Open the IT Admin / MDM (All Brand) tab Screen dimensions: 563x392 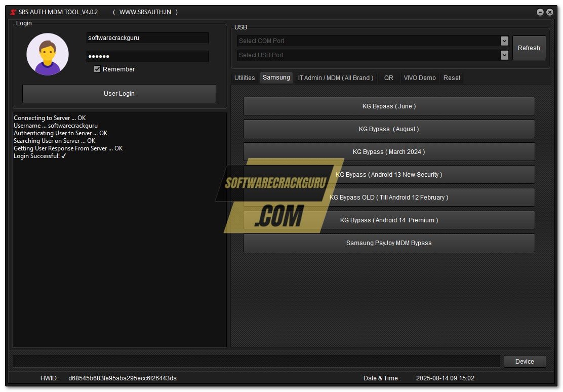336,77
